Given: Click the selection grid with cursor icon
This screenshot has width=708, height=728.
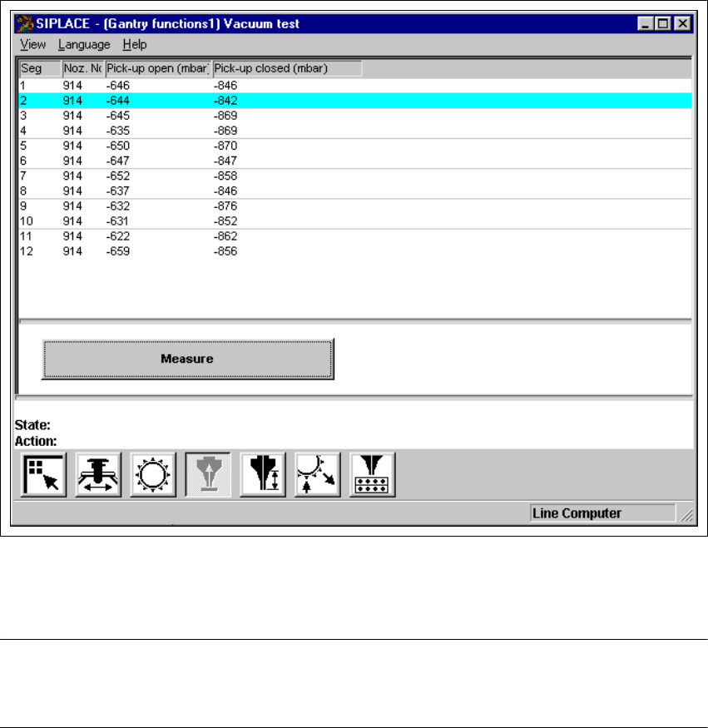Looking at the screenshot, I should coord(43,474).
